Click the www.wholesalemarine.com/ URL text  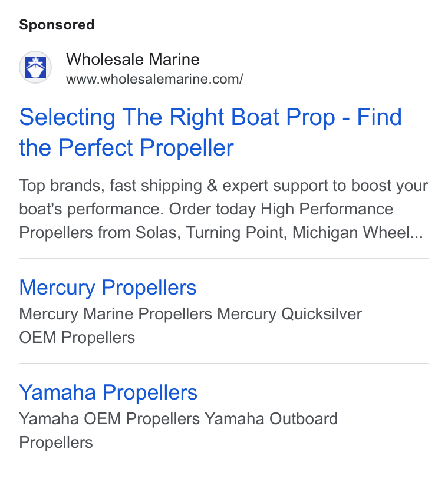[154, 79]
